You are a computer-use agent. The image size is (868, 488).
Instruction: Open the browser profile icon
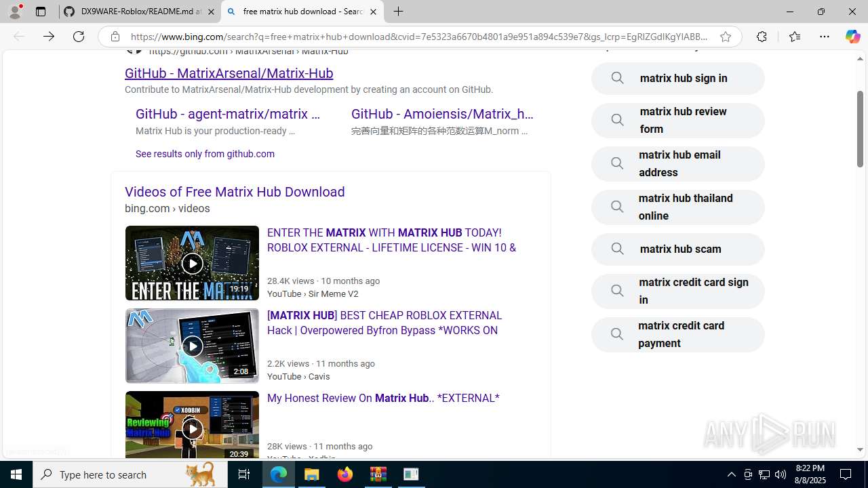coord(15,12)
